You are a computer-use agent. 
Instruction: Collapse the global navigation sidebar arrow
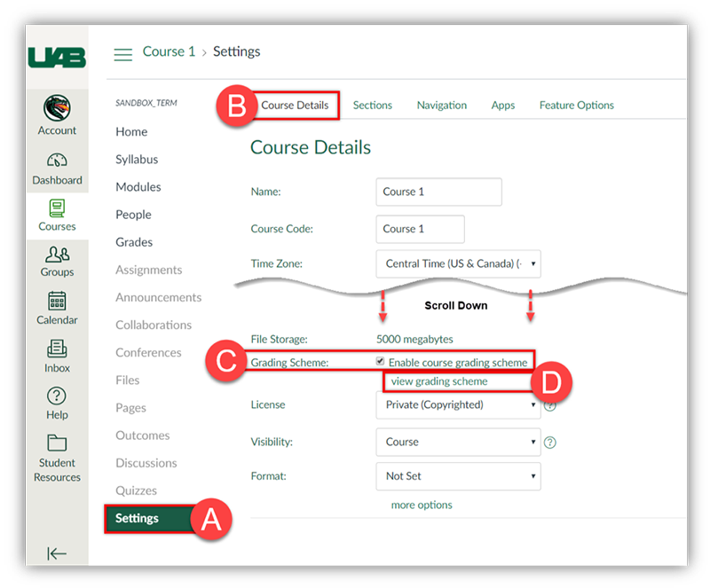pos(57,554)
